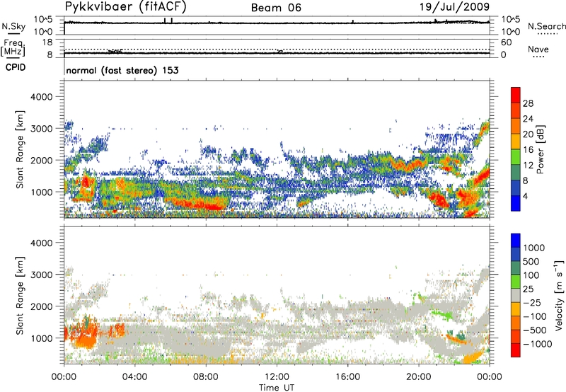566x392 pixels.
Task: Click the 'Nave' legend label
Action: (538, 49)
